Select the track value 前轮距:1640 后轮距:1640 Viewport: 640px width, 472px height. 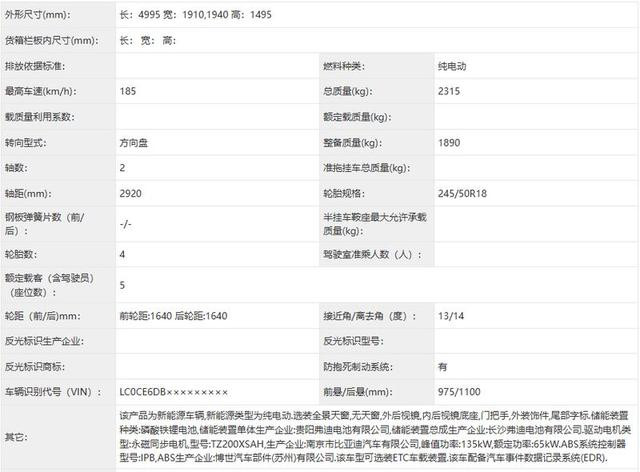[173, 316]
